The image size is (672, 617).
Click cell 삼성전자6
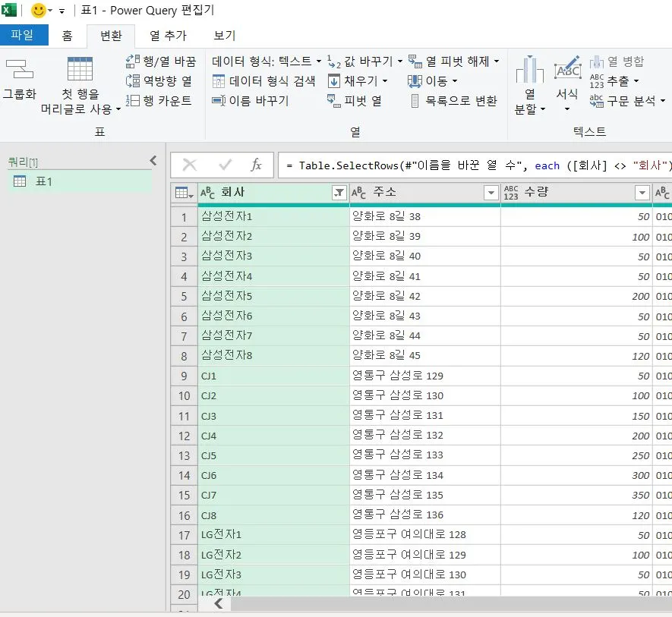pyautogui.click(x=273, y=316)
